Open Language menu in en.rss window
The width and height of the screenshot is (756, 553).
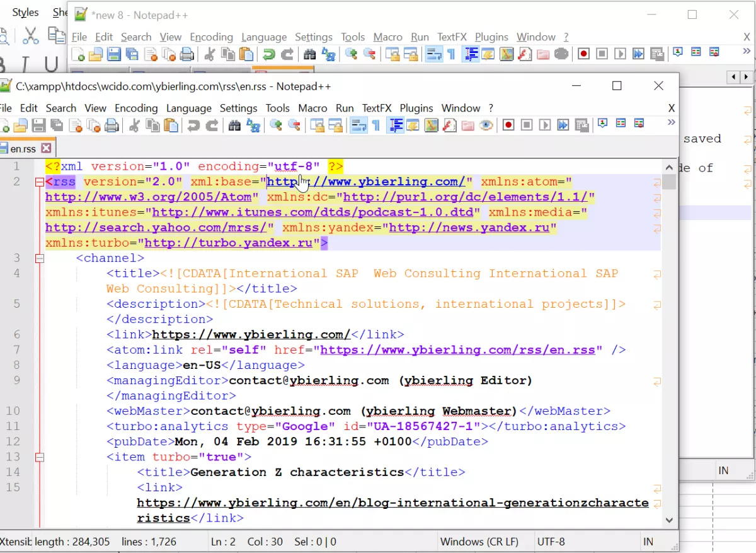pyautogui.click(x=189, y=108)
